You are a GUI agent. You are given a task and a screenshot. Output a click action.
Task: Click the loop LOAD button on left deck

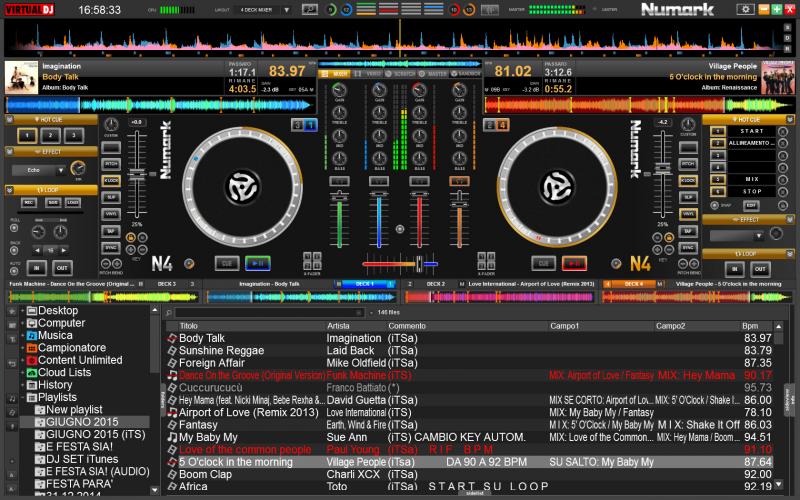coord(73,203)
